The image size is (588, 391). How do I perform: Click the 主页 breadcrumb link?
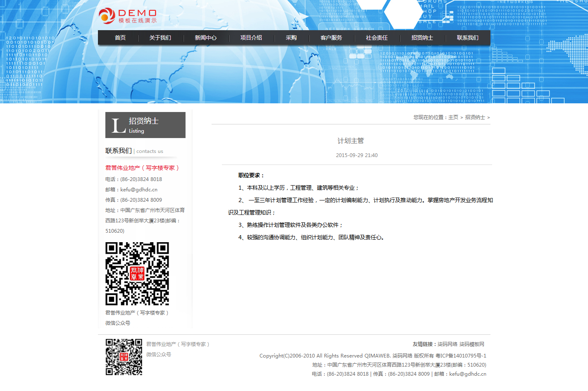[453, 117]
